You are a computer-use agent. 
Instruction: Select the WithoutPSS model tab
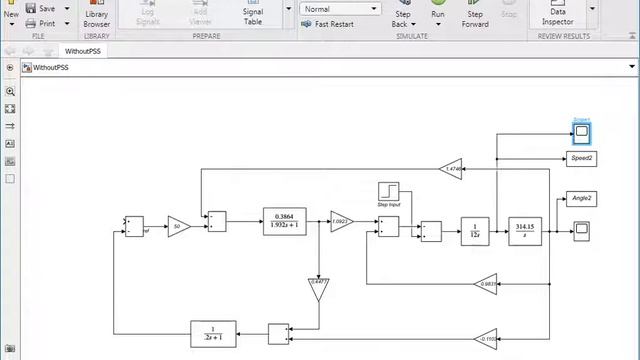click(x=83, y=51)
